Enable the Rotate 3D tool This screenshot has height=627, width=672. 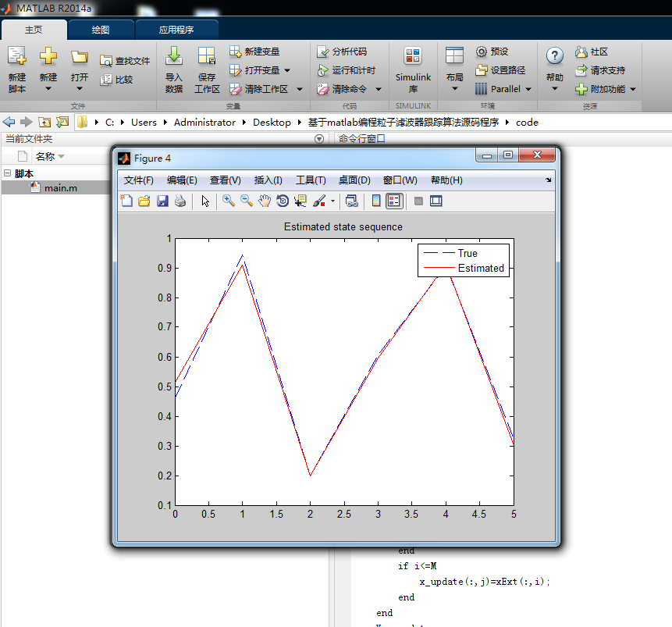click(x=283, y=201)
